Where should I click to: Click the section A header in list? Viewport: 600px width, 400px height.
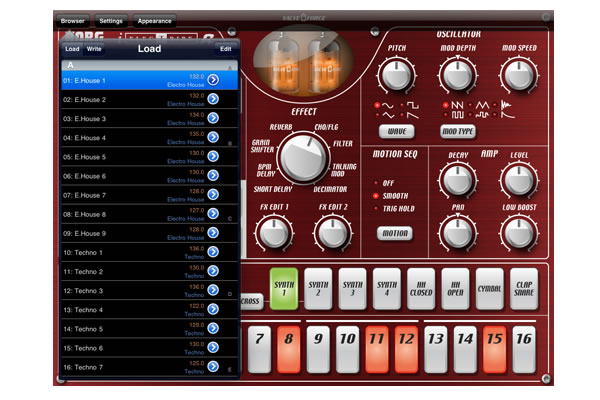[x=149, y=65]
